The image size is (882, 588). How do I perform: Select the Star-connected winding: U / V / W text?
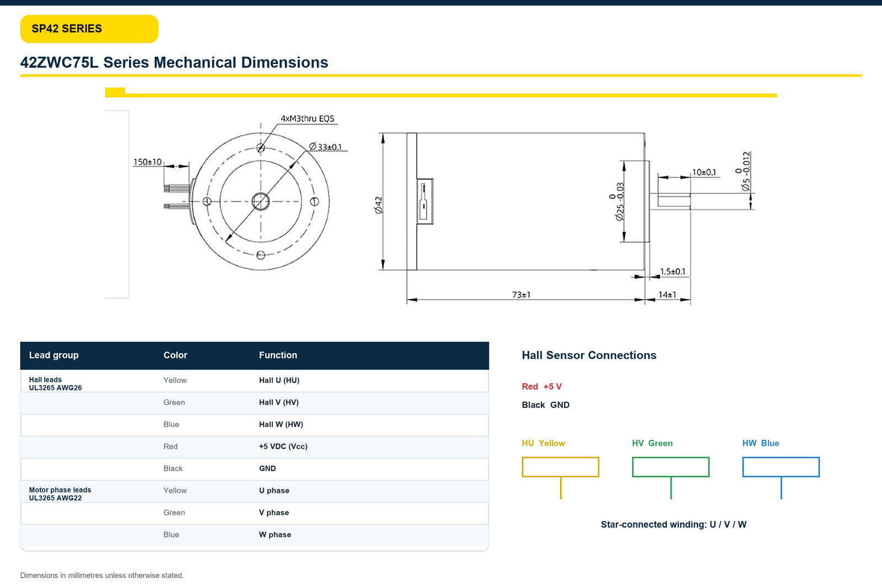(673, 525)
